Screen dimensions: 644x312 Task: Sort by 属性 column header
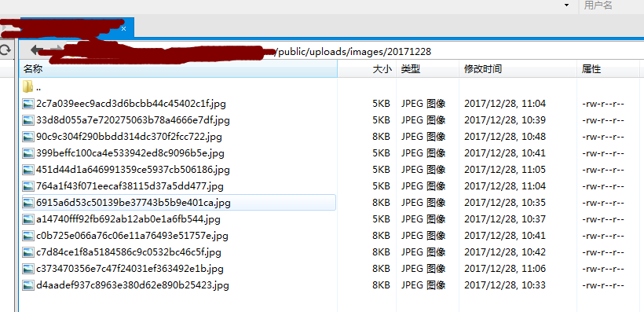[608, 68]
